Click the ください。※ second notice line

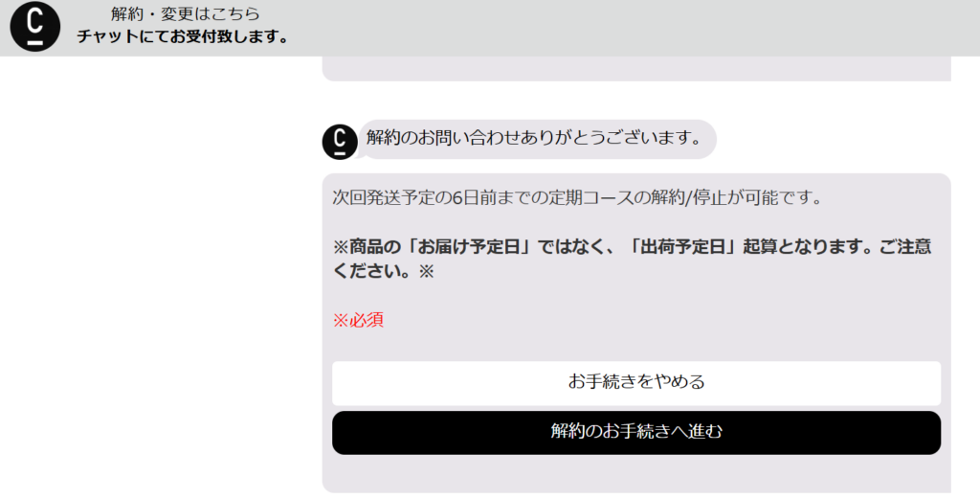383,271
